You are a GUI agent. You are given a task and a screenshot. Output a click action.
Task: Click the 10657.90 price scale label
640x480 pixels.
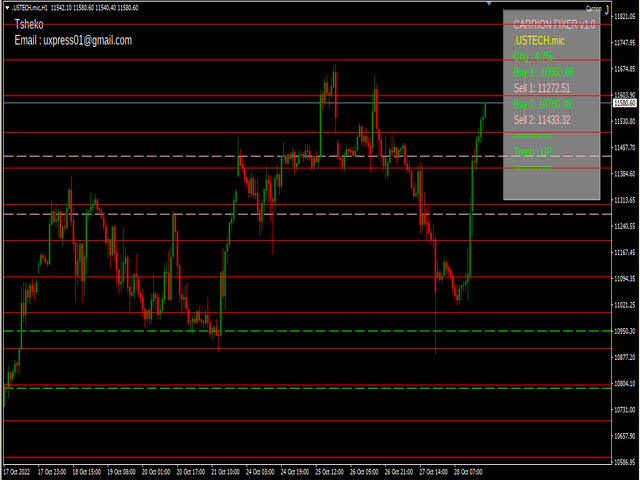(625, 436)
